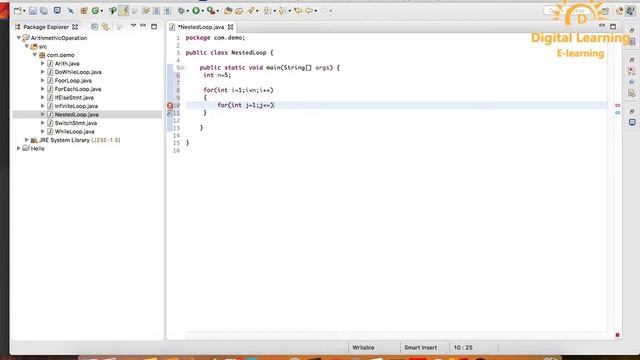
Task: Click the Search flashlight icon
Action: coord(251,11)
